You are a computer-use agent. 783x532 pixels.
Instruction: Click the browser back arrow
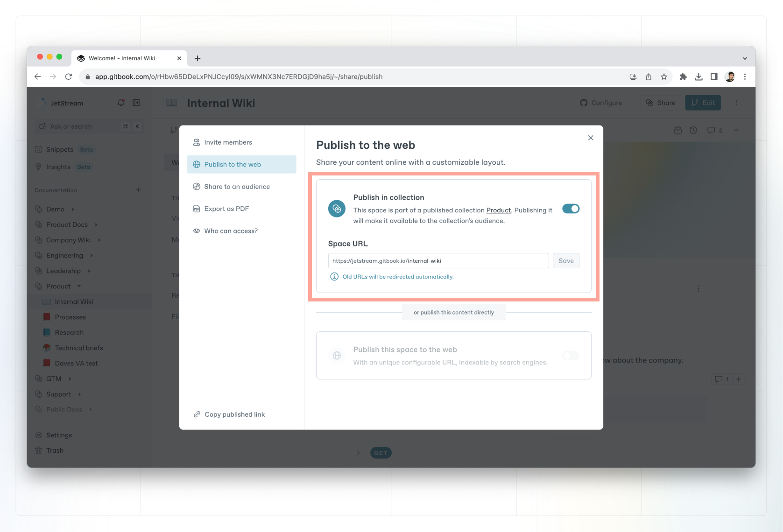38,77
